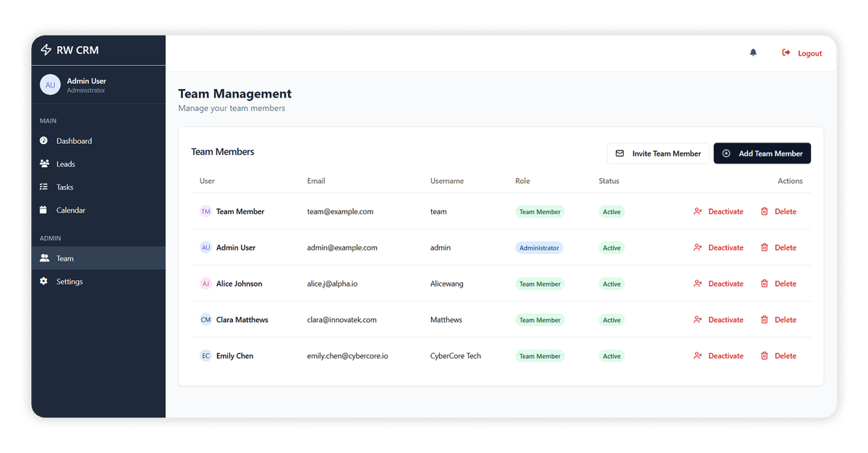
Task: Click the Leads people icon
Action: tap(44, 164)
